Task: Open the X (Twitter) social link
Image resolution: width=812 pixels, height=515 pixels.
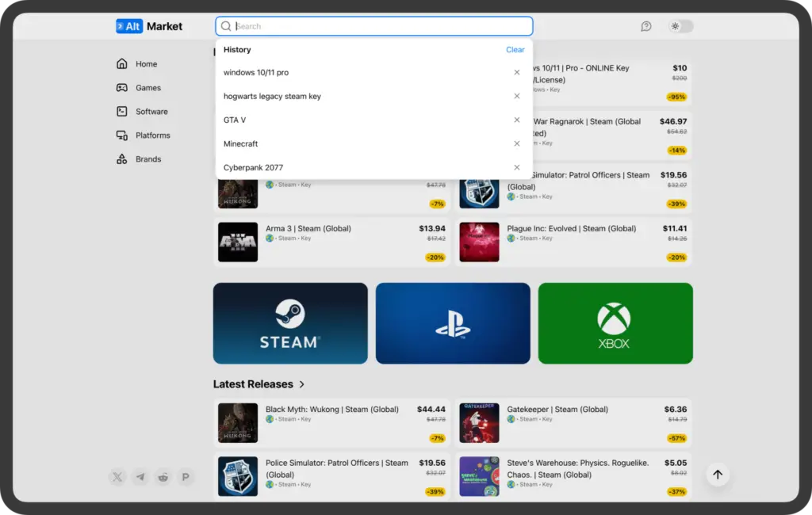Action: click(117, 477)
